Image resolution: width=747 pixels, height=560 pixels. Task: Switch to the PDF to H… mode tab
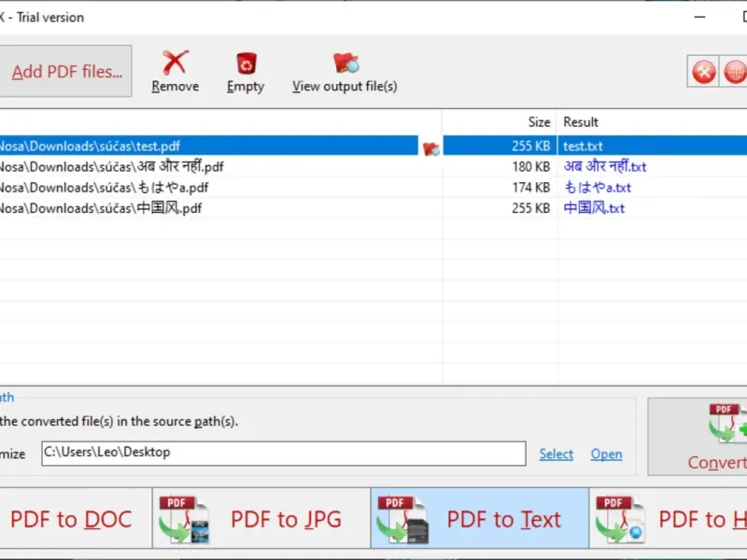669,519
